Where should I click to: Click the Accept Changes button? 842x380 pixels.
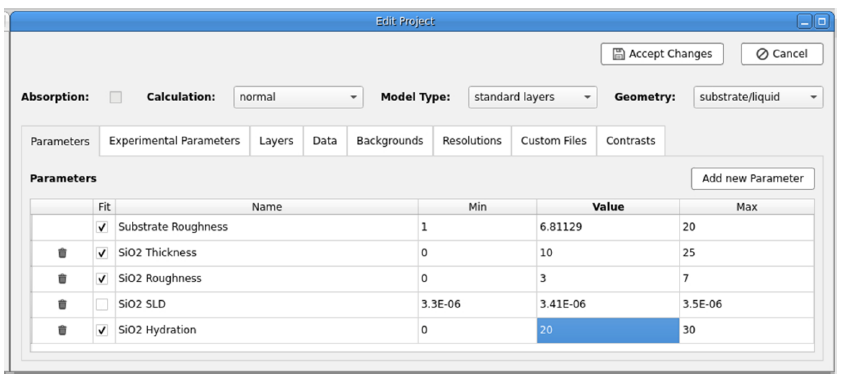tap(662, 54)
